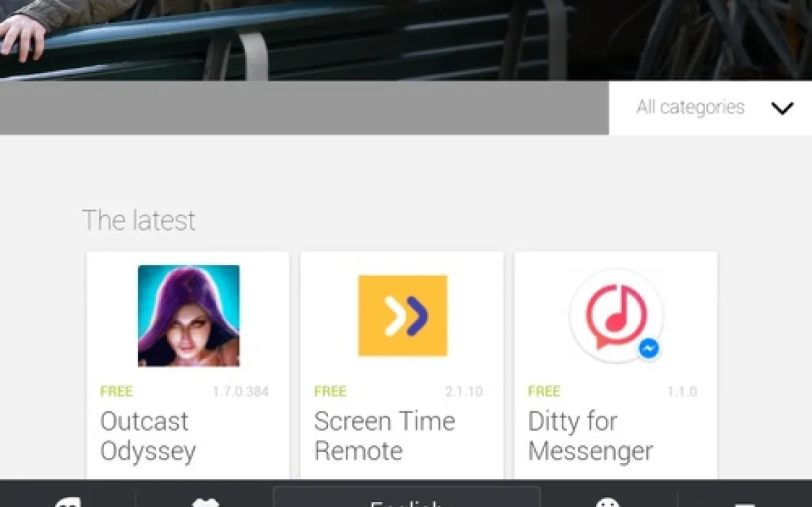Tap the Messenger badge on Ditty icon

tap(648, 348)
